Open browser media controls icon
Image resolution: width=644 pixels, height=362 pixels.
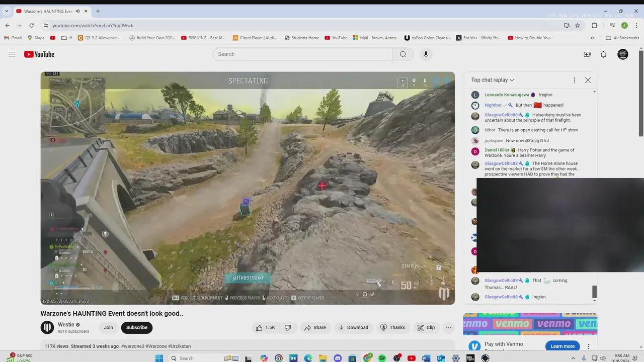[x=612, y=25]
